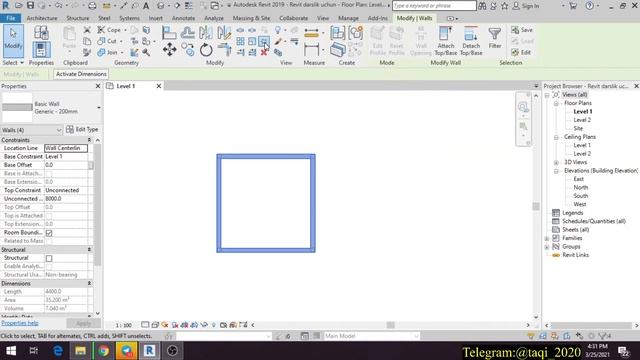The width and height of the screenshot is (640, 360).
Task: Open Google Chrome from the taskbar
Action: 103,351
